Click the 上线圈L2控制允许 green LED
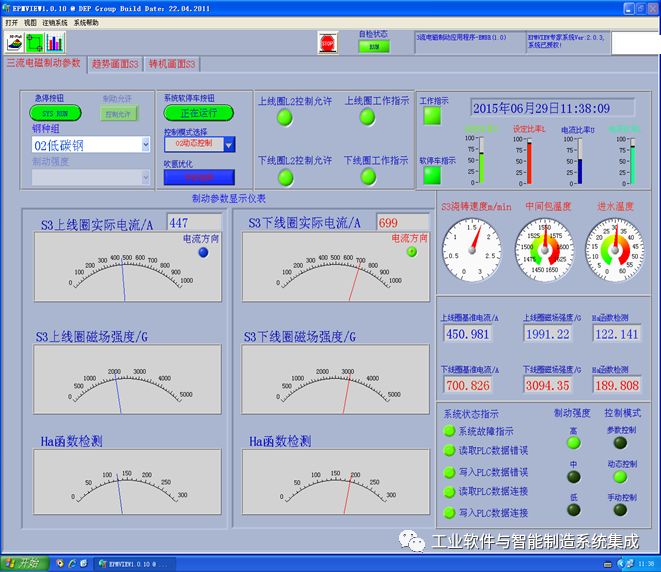 [x=285, y=118]
